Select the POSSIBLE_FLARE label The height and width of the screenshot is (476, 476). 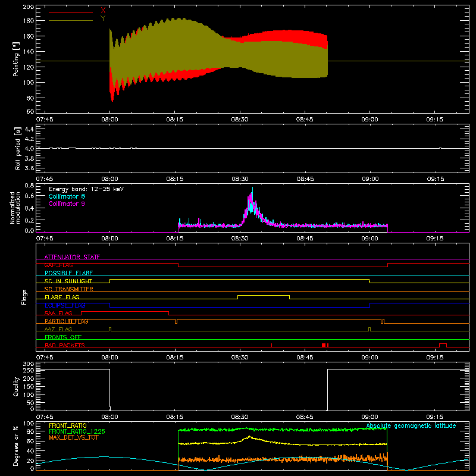(68, 273)
